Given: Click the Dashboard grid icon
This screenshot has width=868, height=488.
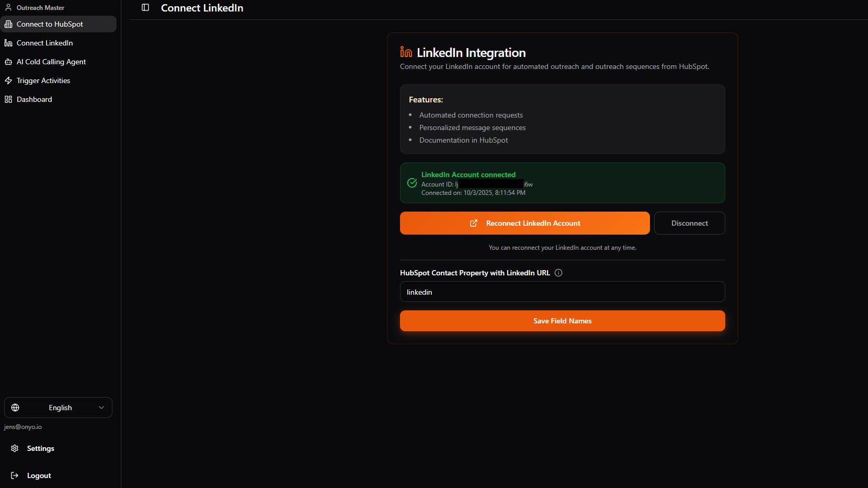Looking at the screenshot, I should [x=8, y=99].
